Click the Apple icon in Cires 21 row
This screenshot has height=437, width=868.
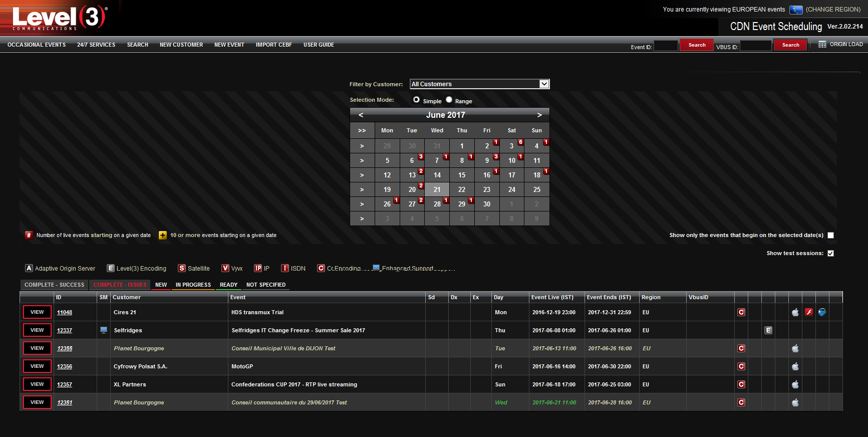click(795, 312)
